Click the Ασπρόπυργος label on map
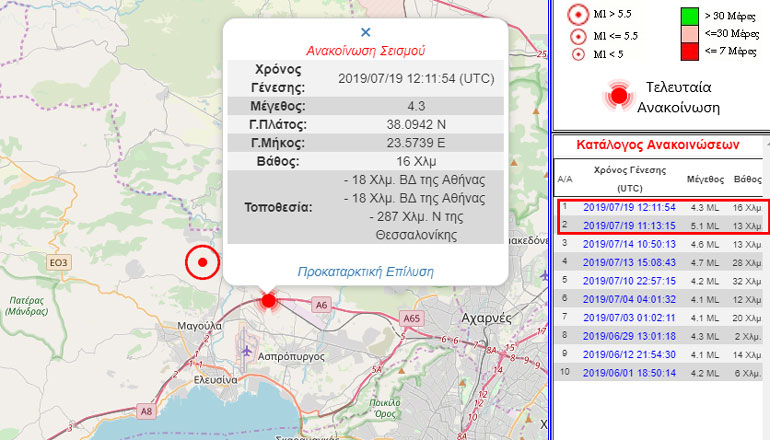770x440 pixels. (291, 357)
